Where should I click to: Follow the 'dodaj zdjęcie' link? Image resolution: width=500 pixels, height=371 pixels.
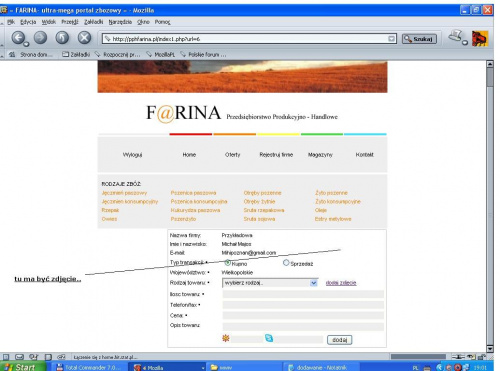tap(341, 283)
